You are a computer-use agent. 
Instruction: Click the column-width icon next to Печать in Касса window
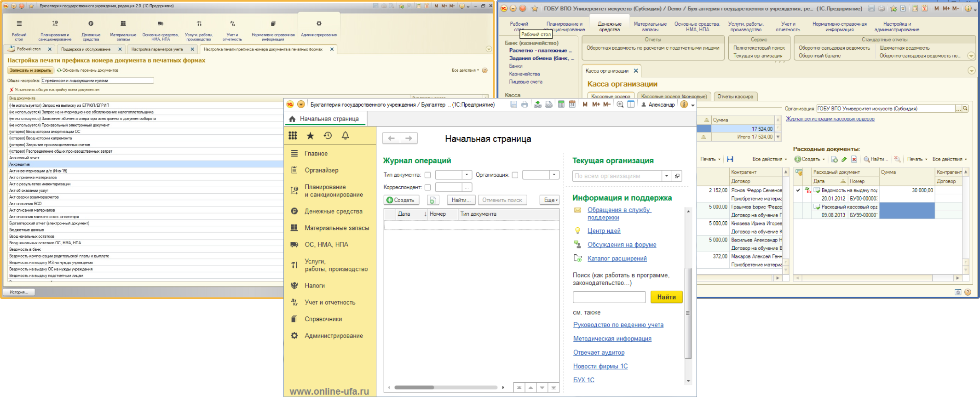pyautogui.click(x=730, y=159)
